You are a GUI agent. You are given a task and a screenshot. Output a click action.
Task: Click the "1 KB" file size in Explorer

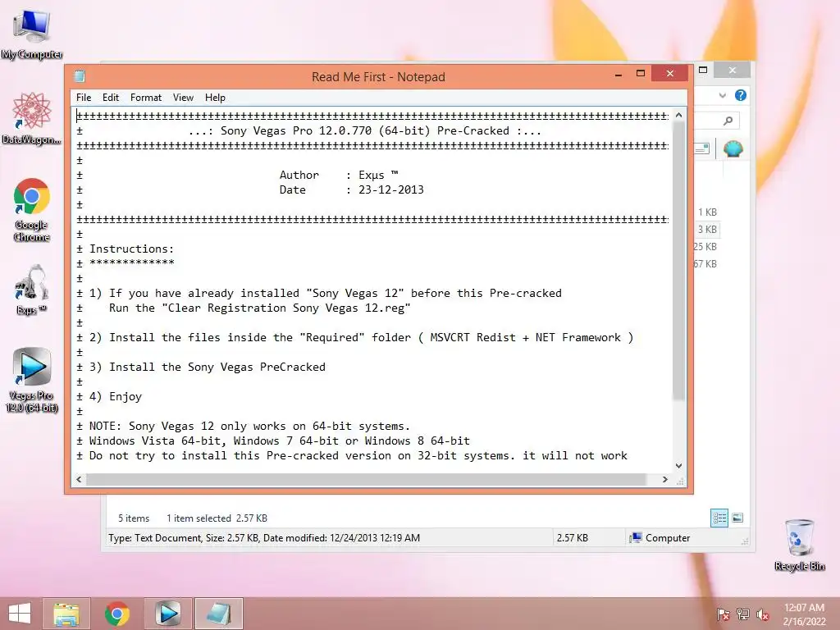(x=707, y=212)
